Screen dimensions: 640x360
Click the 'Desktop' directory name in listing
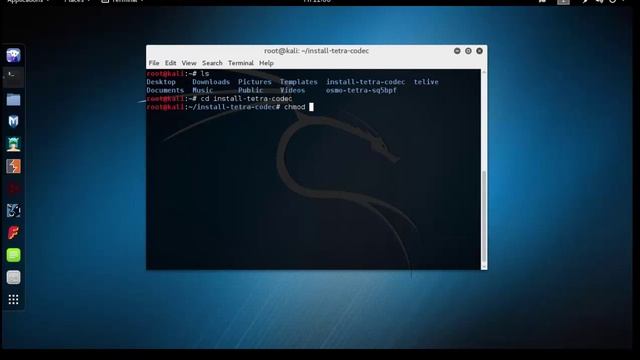[x=161, y=82]
